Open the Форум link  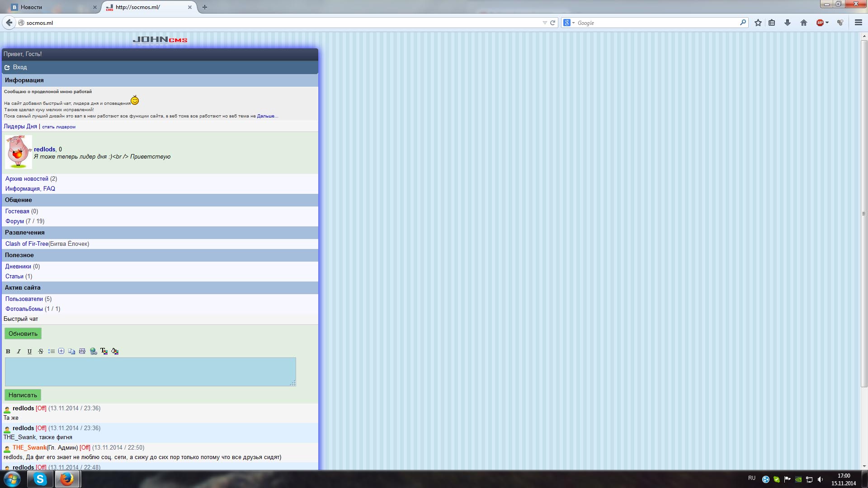pyautogui.click(x=14, y=221)
